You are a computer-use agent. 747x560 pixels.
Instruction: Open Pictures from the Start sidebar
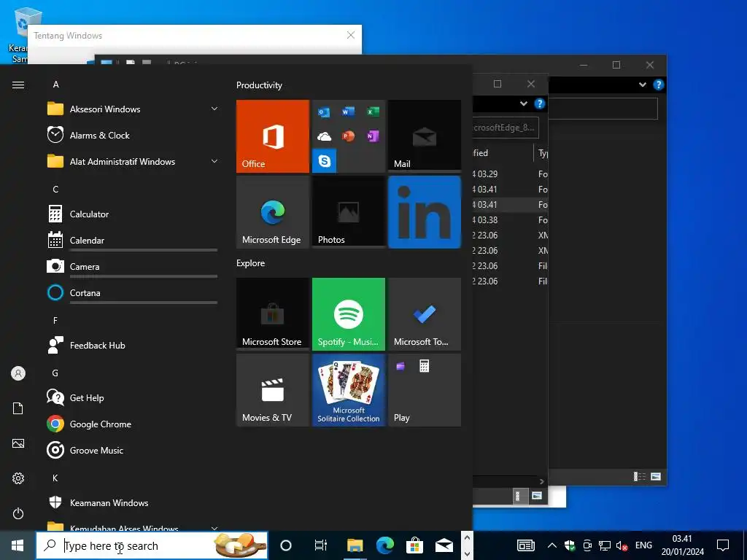coord(18,443)
